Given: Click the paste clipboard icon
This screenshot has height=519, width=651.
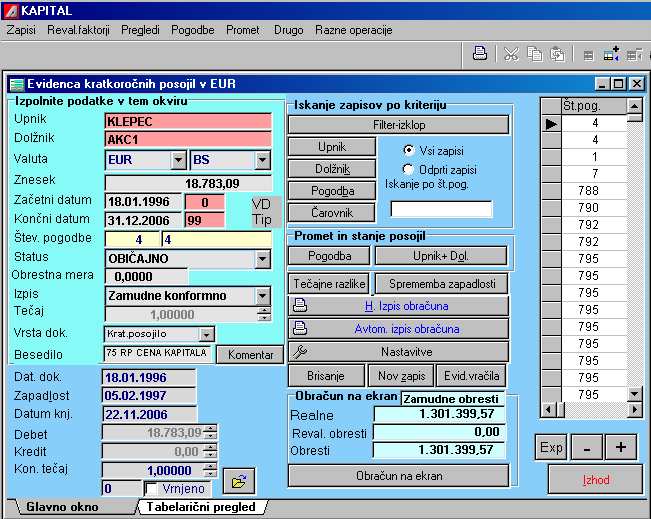Looking at the screenshot, I should coord(557,54).
